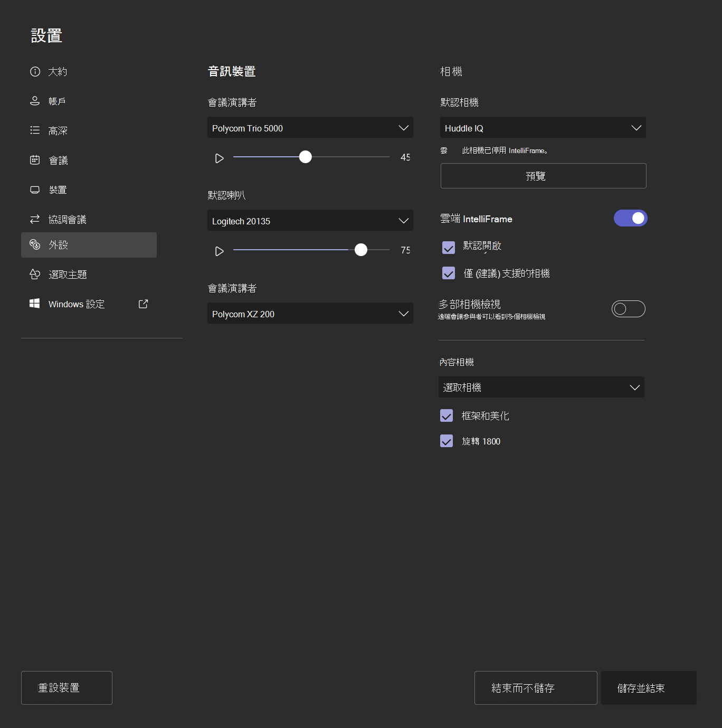The image size is (722, 728).
Task: Click the external link icon for Windows 設定
Action: tap(143, 304)
